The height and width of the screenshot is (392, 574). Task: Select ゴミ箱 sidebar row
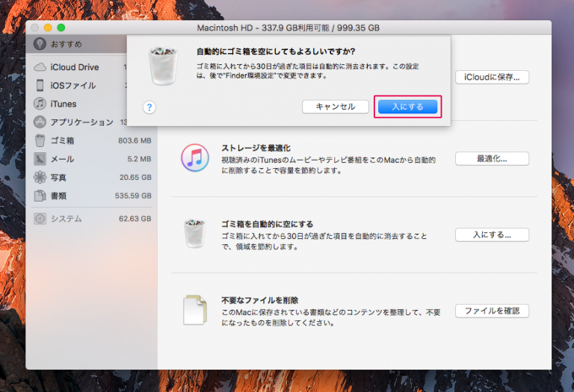(91, 140)
